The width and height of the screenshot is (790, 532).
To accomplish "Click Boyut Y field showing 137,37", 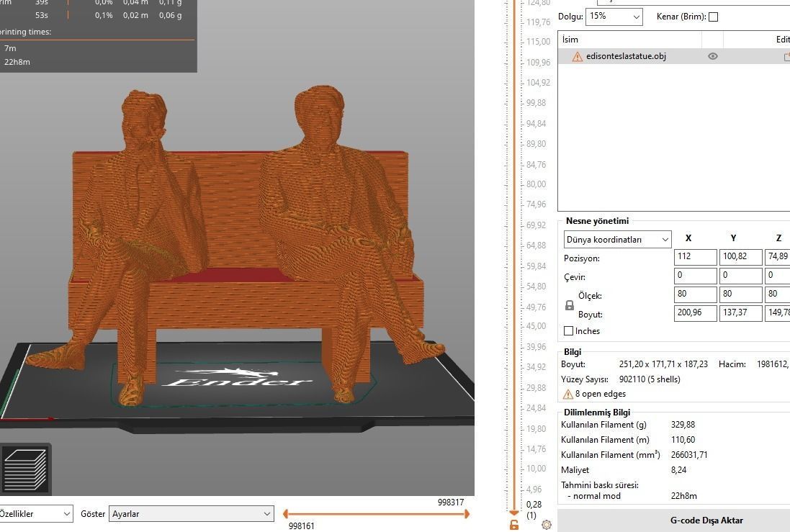I will click(740, 313).
